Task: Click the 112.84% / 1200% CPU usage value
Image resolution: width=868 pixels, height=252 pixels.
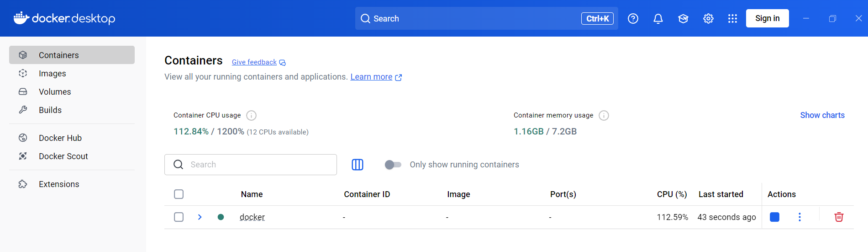Action: [x=209, y=132]
